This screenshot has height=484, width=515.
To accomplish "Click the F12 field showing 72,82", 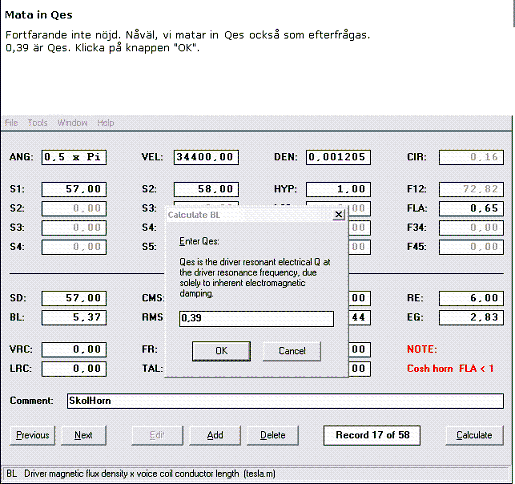I will pos(471,189).
